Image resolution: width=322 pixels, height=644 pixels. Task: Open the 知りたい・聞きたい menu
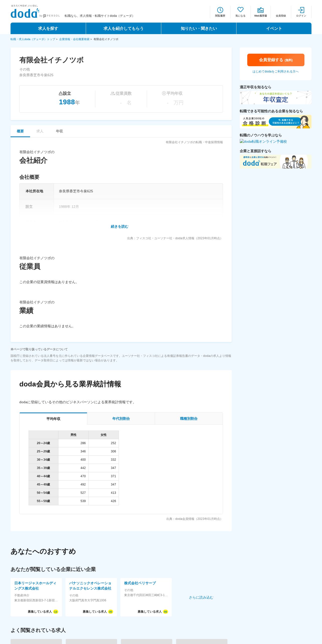(x=199, y=28)
